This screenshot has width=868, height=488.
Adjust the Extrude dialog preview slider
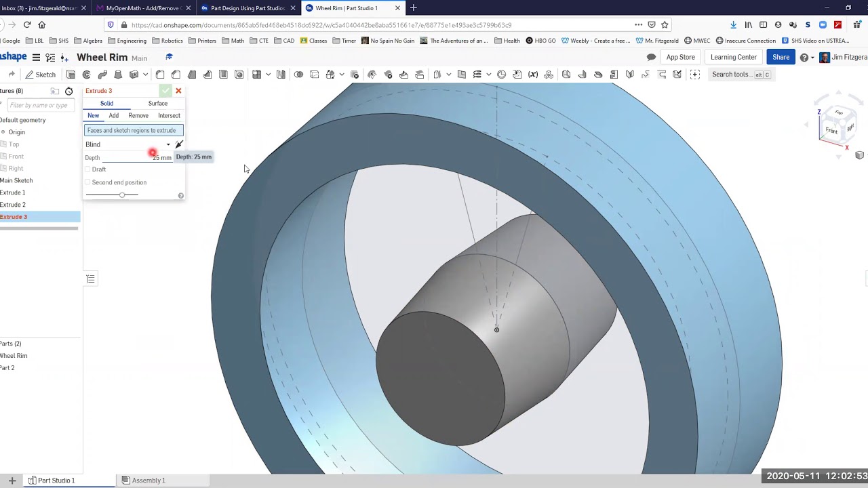click(122, 195)
